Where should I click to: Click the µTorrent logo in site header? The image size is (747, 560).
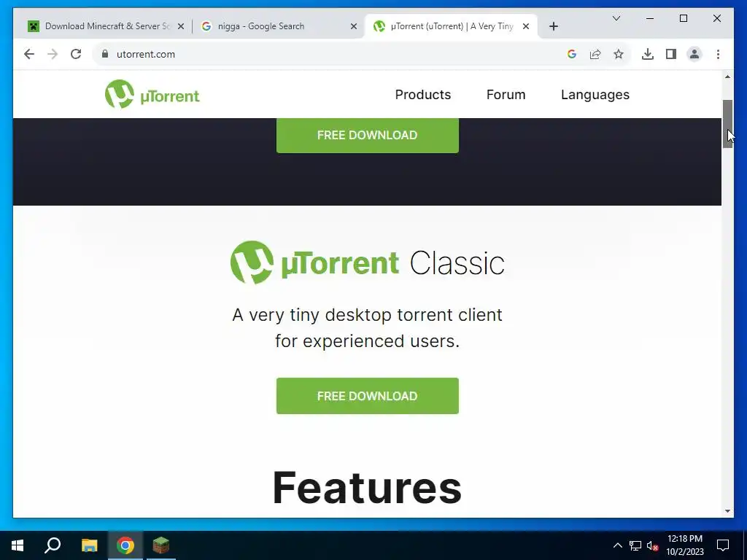[x=152, y=94]
